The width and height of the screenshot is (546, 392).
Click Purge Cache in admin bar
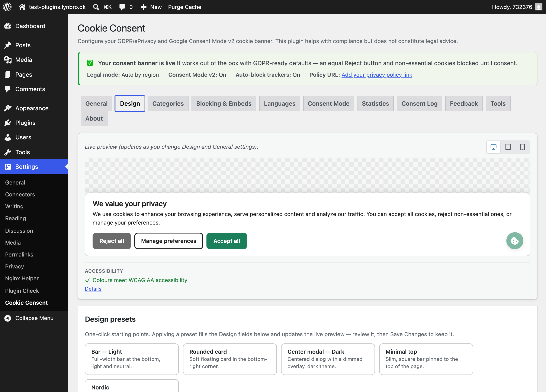[185, 7]
